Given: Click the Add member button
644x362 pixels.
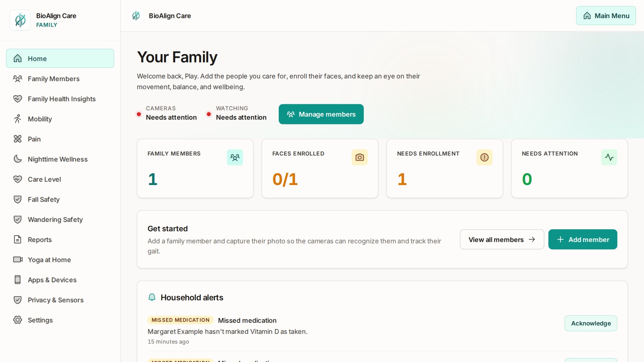Looking at the screenshot, I should (x=582, y=239).
